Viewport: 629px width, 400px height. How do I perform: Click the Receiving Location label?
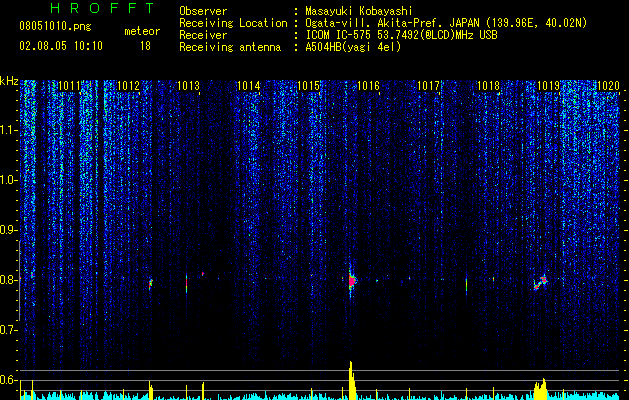[233, 23]
